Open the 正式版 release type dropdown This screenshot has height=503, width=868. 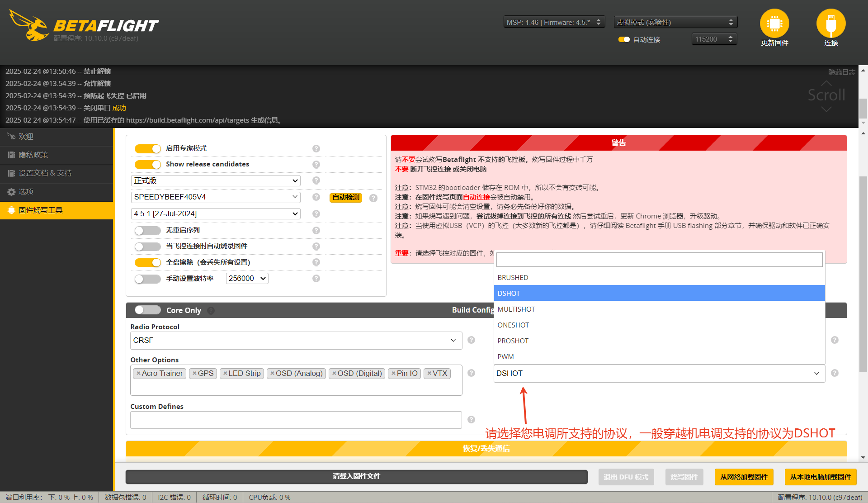[x=216, y=180]
